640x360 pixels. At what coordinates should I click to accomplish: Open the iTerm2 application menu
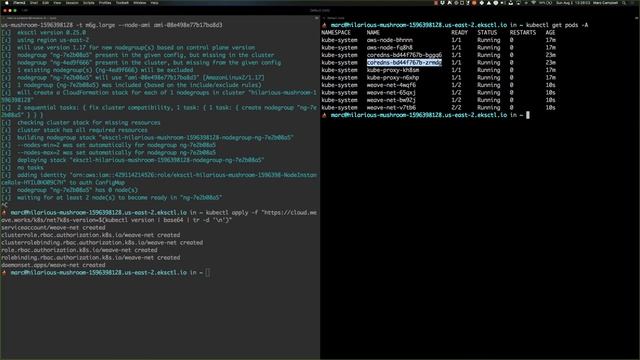[19, 2]
